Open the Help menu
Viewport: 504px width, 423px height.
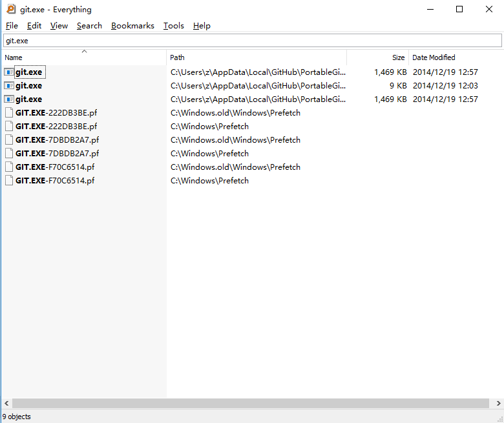point(202,26)
